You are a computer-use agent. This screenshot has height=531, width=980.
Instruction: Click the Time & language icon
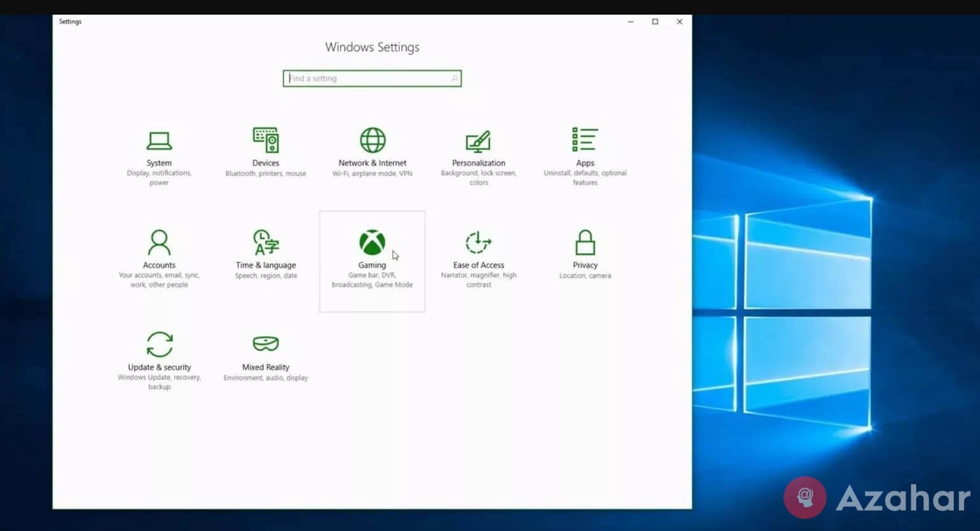265,243
